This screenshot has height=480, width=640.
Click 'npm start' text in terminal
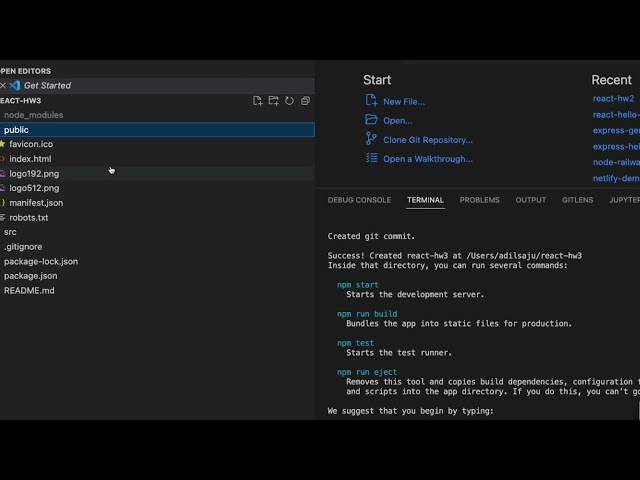click(x=358, y=285)
